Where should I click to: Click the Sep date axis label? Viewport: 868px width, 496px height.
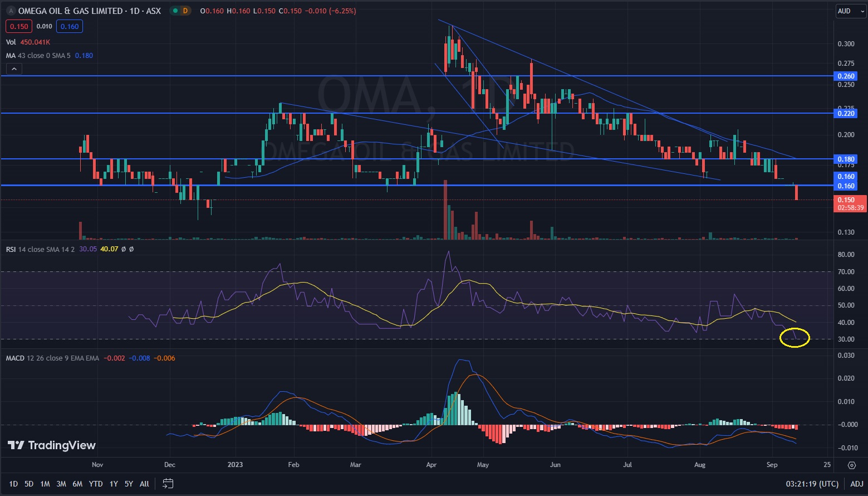(x=772, y=465)
